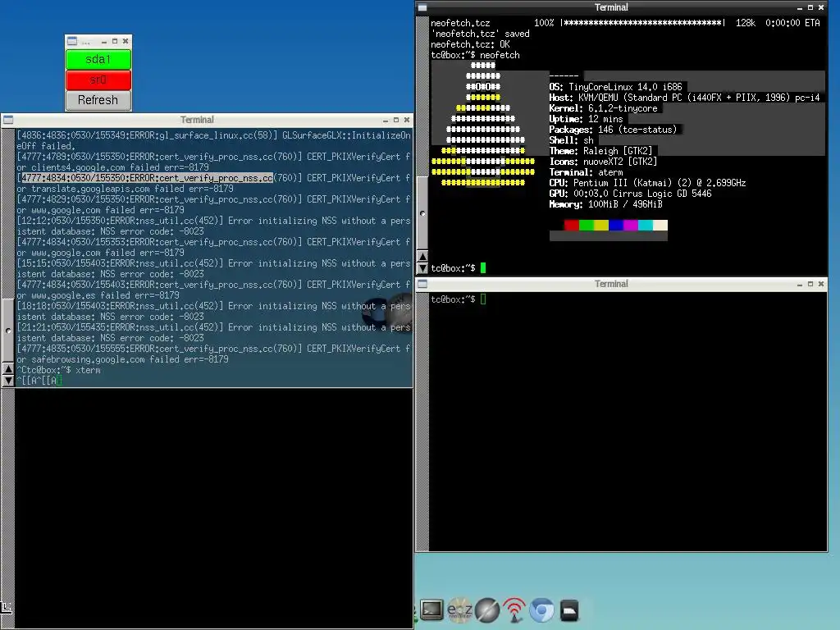Close the empty lower-right Terminal window

tap(820, 284)
